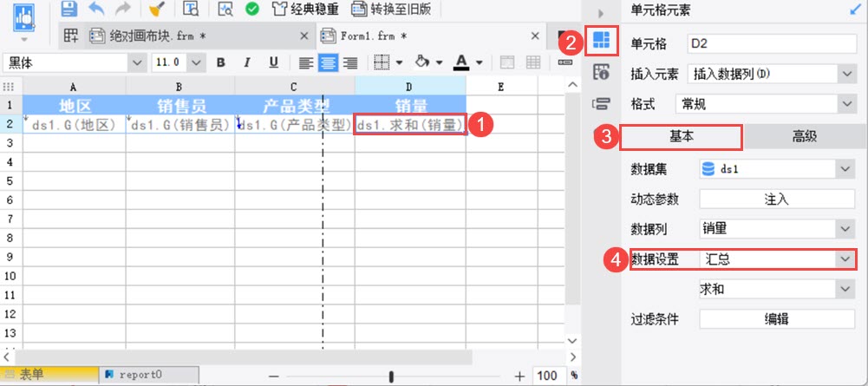868x386 pixels.
Task: Click the redo arrow icon
Action: (x=123, y=9)
